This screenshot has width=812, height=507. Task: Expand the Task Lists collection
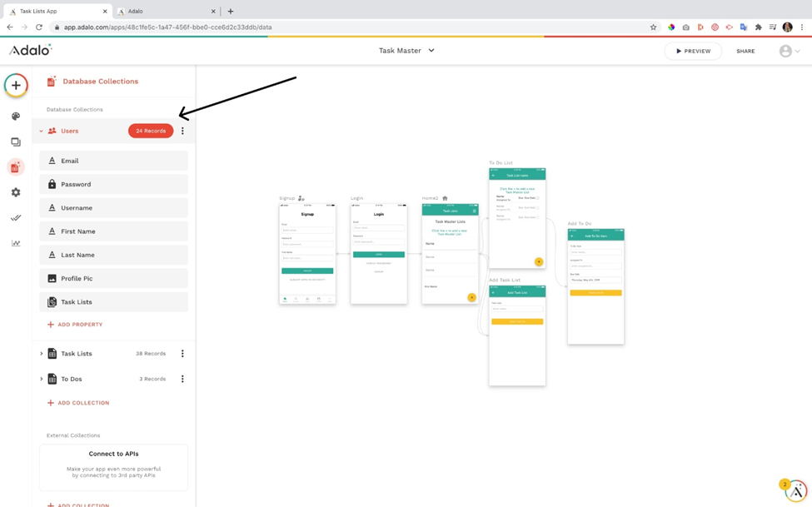tap(42, 354)
